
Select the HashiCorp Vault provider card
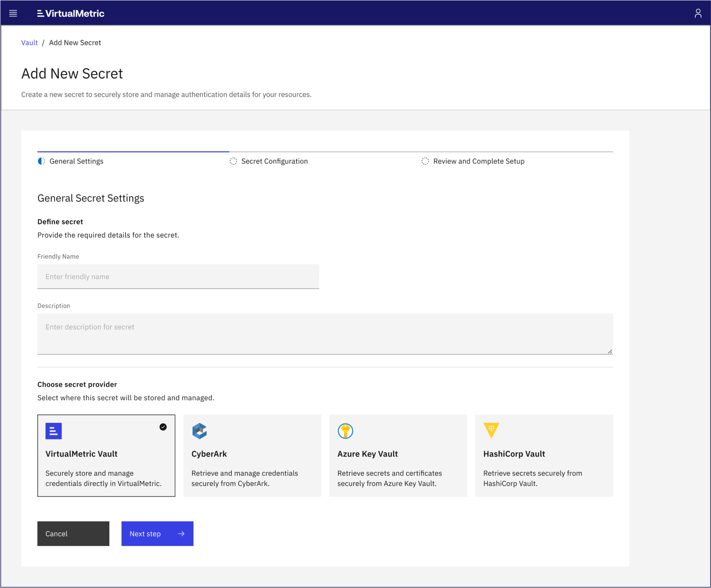tap(544, 455)
